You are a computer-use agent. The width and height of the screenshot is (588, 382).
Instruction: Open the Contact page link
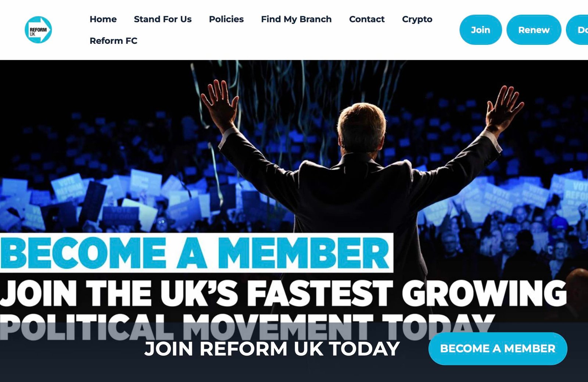pos(367,19)
